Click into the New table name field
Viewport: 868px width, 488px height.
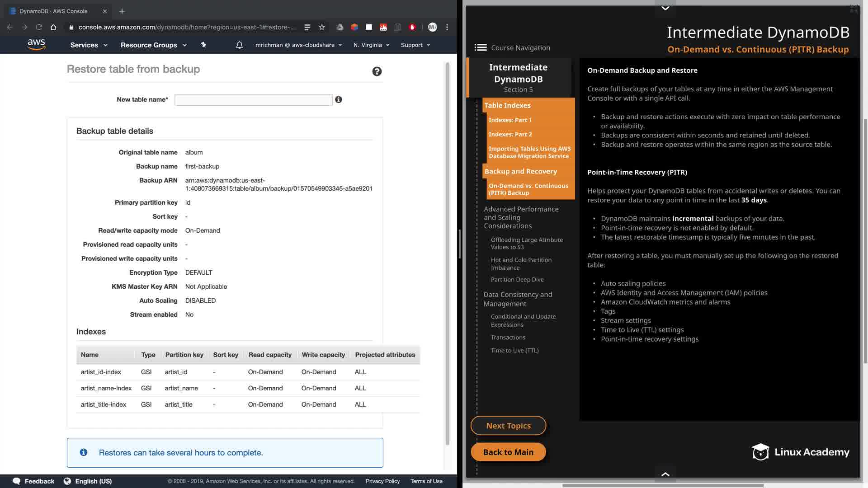[x=253, y=100]
